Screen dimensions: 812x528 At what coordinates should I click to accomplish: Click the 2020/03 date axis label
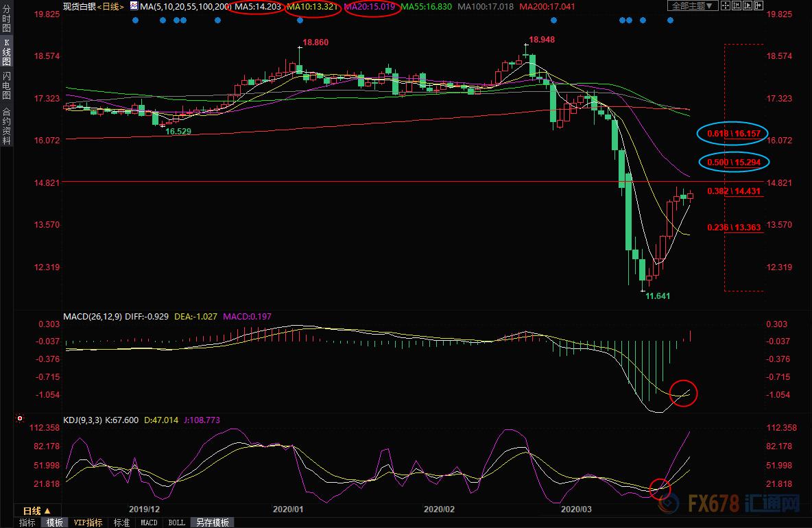click(x=576, y=509)
